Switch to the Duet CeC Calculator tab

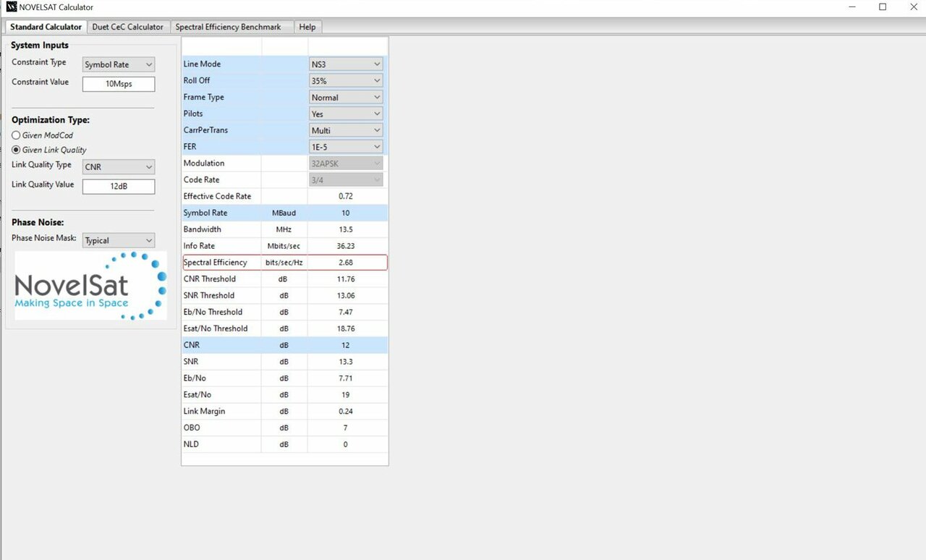tap(128, 27)
